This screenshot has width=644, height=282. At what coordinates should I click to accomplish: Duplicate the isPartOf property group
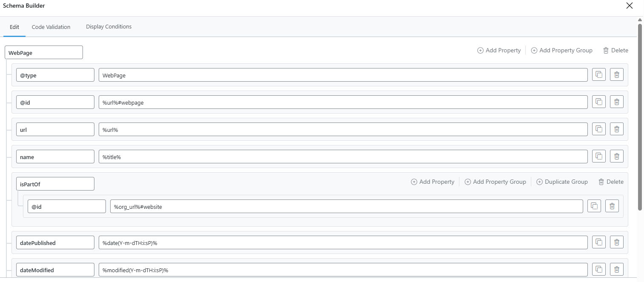point(562,182)
